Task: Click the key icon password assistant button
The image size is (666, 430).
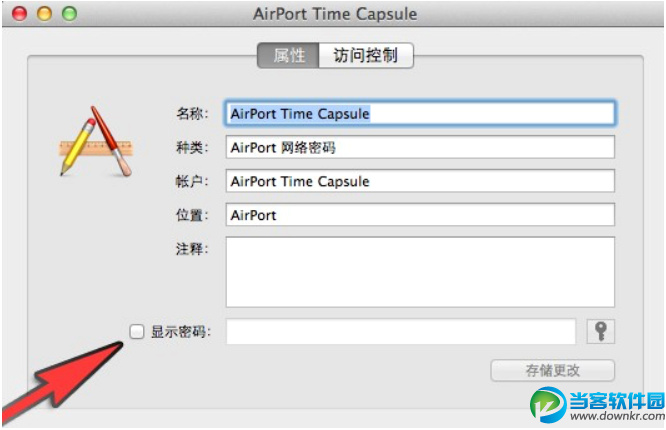Action: tap(603, 332)
